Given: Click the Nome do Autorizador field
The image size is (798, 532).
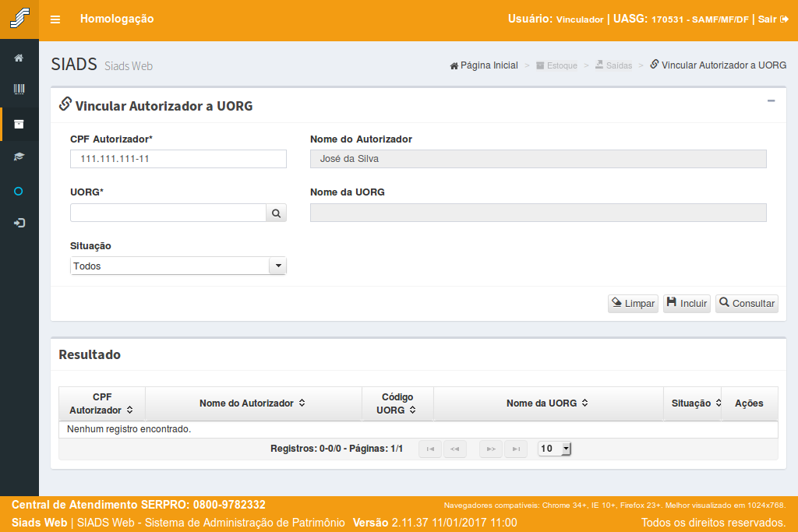Looking at the screenshot, I should pos(538,159).
